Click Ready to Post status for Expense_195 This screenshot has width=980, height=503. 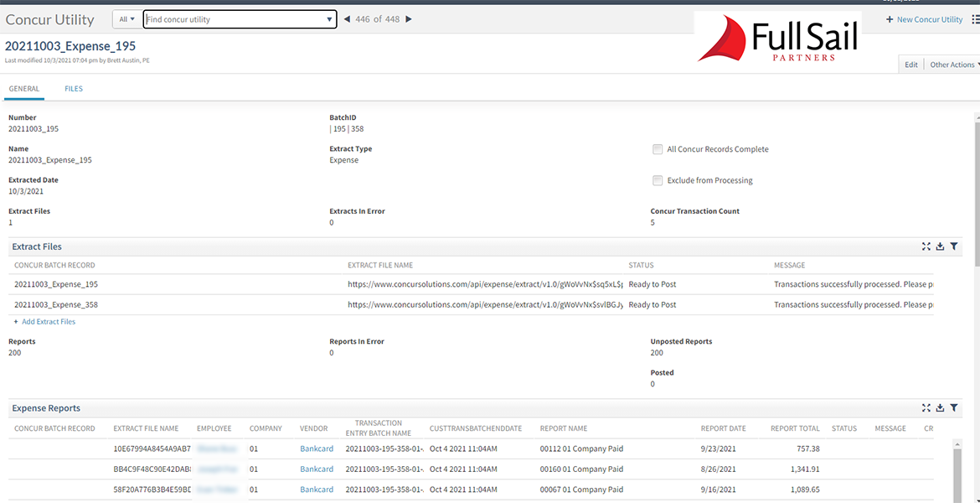pyautogui.click(x=652, y=284)
